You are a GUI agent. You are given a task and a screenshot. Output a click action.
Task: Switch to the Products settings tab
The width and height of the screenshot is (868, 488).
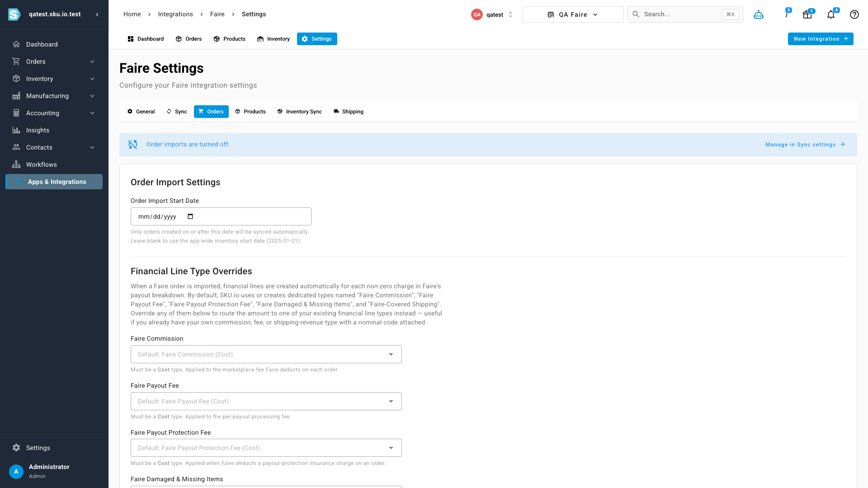[x=250, y=112]
